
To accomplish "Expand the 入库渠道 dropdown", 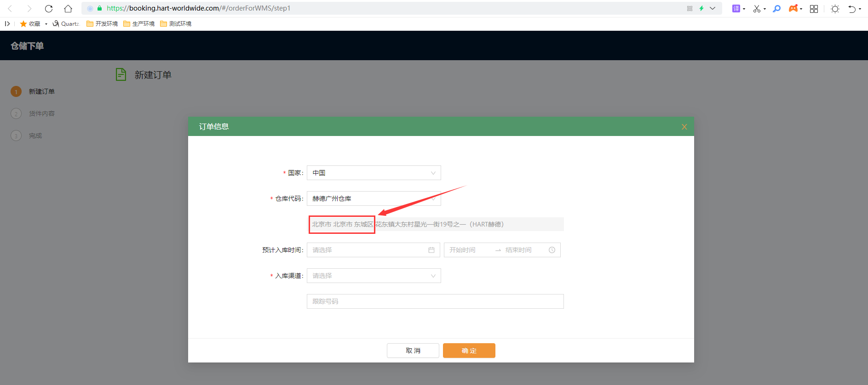I will (374, 276).
